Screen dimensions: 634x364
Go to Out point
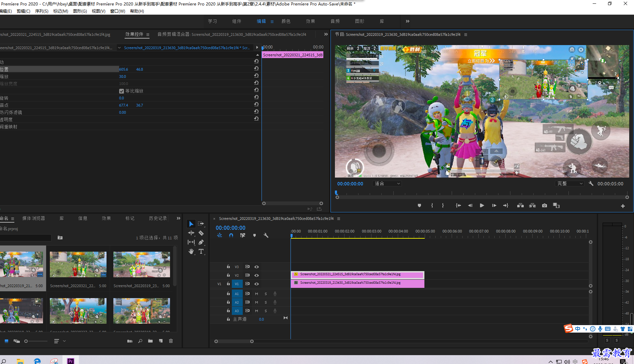point(506,206)
